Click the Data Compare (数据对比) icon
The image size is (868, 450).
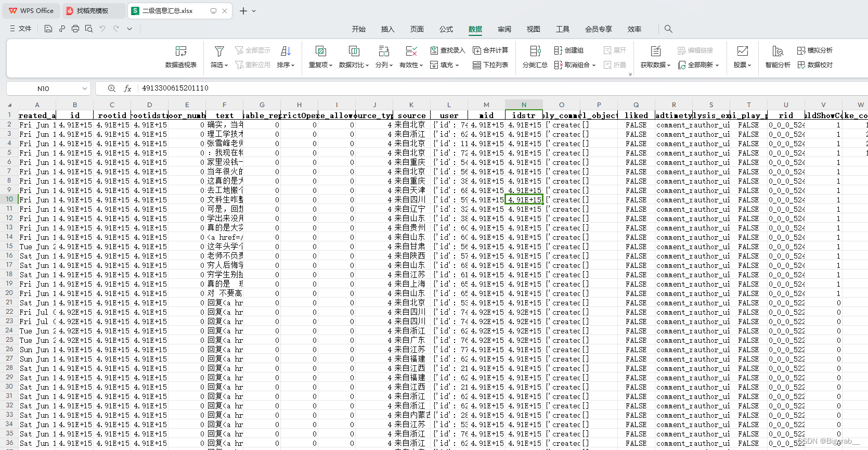coord(354,51)
